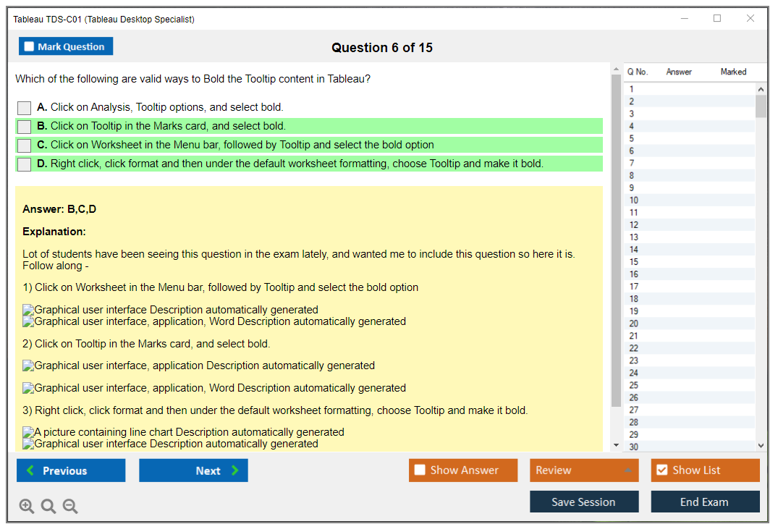Disable the Show List checkbox

click(661, 470)
